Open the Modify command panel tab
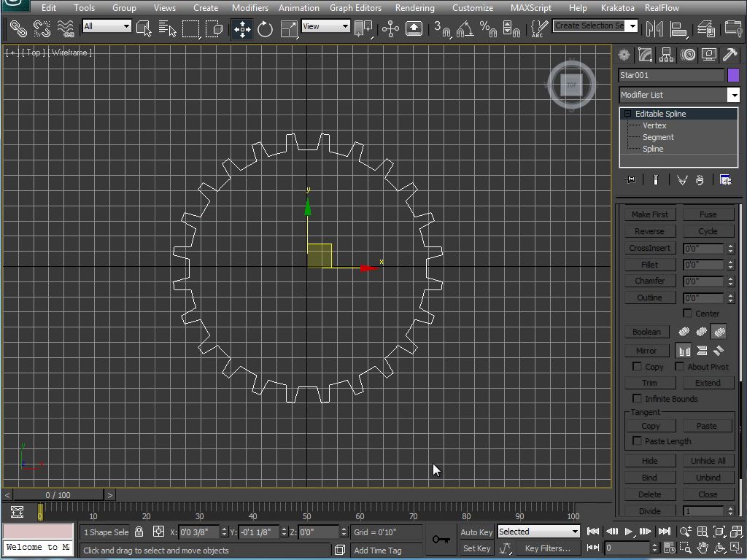The image size is (747, 560). pyautogui.click(x=645, y=55)
